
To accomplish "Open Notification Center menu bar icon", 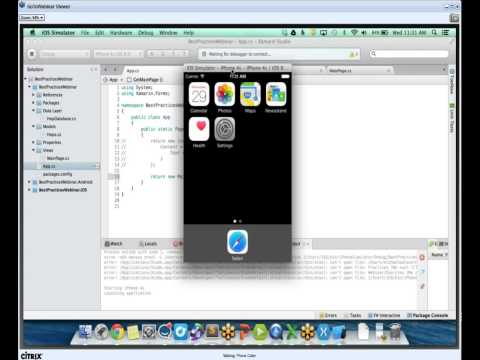I will [x=445, y=32].
